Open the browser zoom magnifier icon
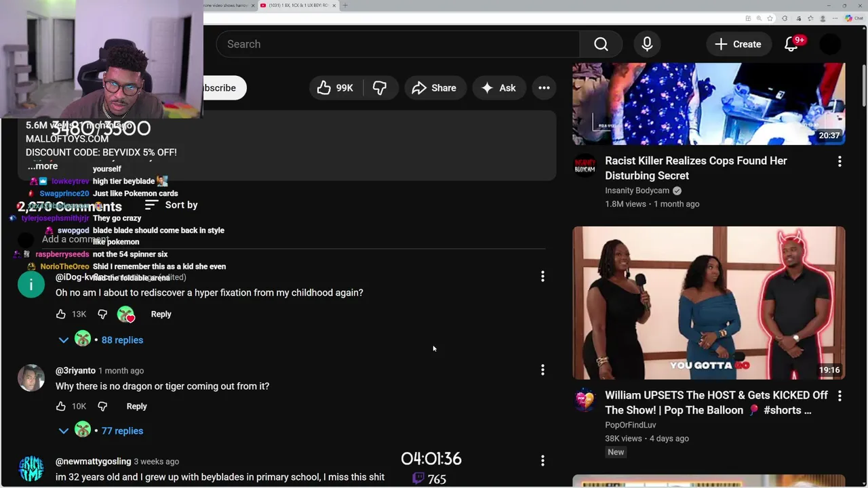 point(759,18)
